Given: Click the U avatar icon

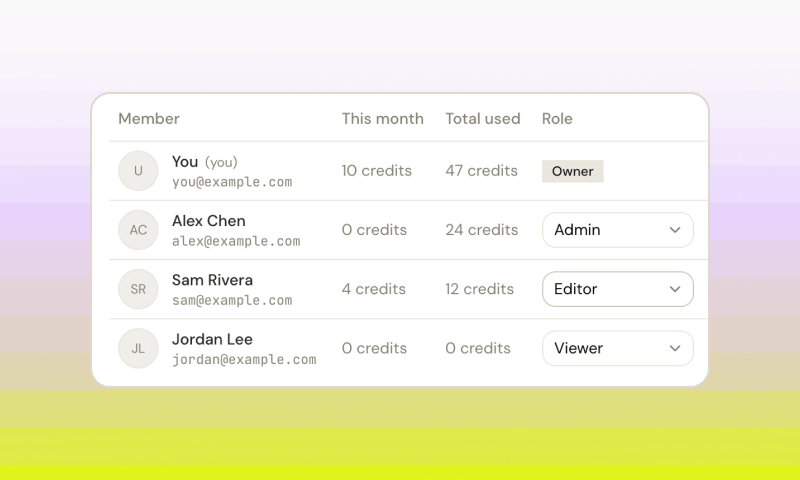Looking at the screenshot, I should point(138,171).
